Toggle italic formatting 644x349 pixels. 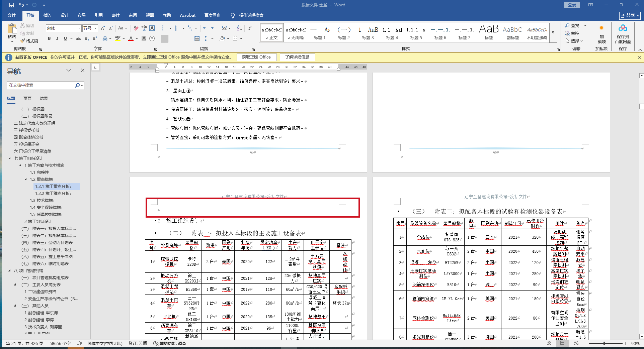57,38
